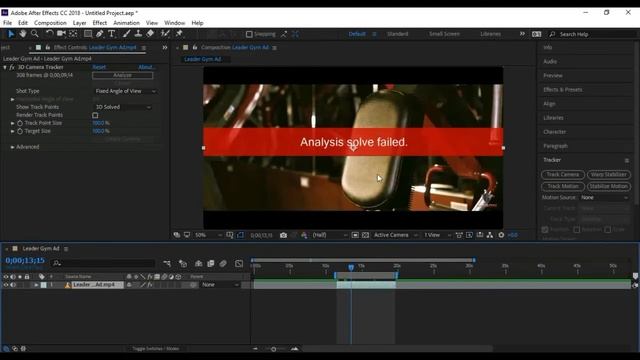Open the Shot Type dropdown
The width and height of the screenshot is (640, 360).
[x=125, y=91]
